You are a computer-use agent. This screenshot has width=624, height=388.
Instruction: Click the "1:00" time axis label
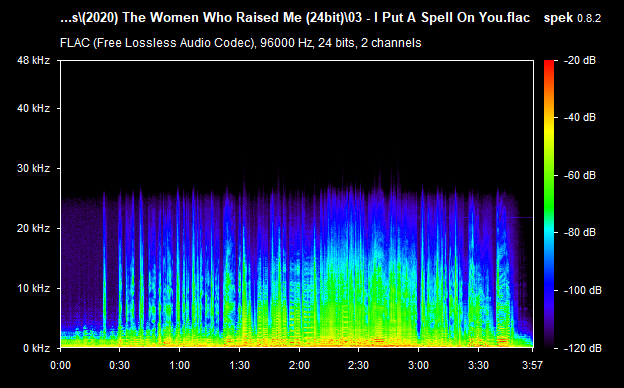[x=179, y=365]
